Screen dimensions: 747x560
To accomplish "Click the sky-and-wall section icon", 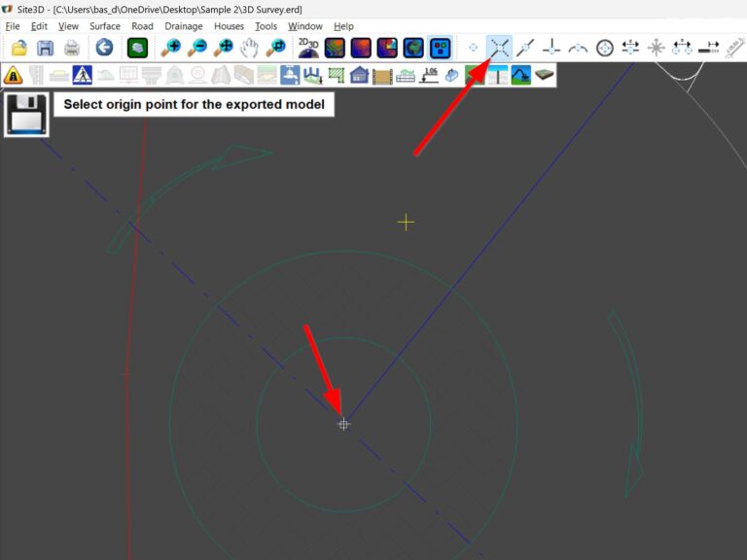I will click(x=498, y=75).
